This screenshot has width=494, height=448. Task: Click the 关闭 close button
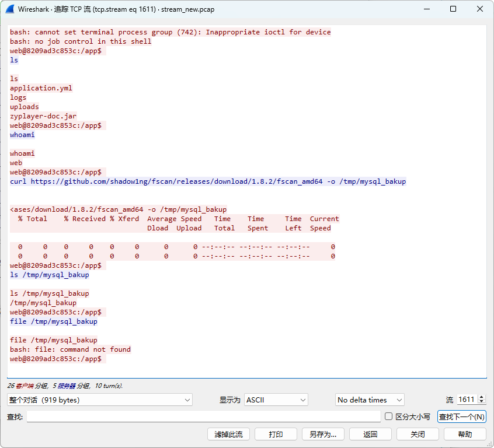pos(418,434)
